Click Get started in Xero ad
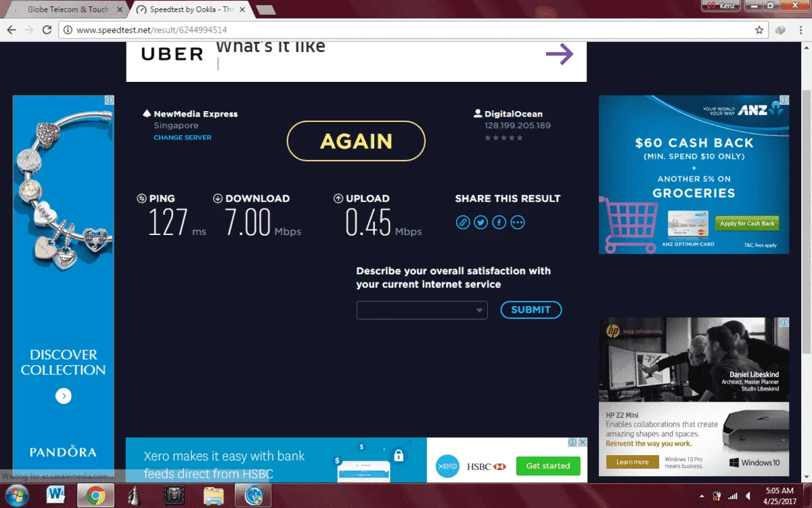This screenshot has width=812, height=508. [x=548, y=466]
